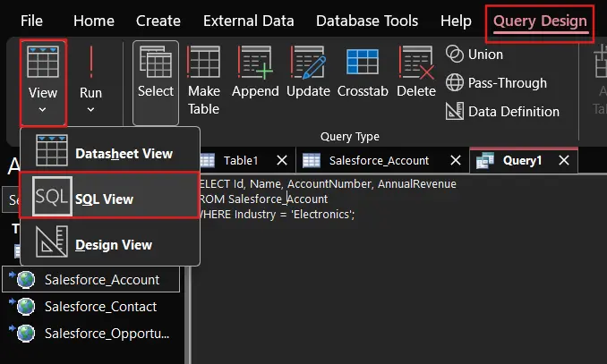This screenshot has width=607, height=364.
Task: Choose the Make Table query type
Action: click(x=203, y=80)
